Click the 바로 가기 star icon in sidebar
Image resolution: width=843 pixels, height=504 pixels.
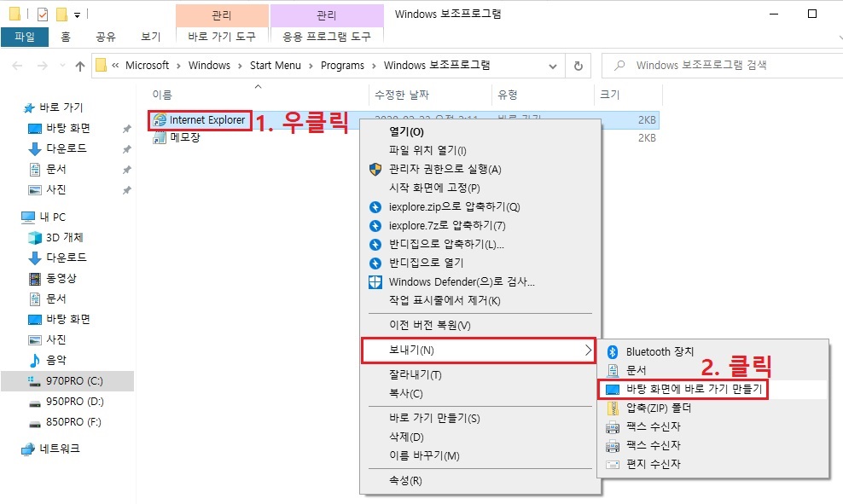point(29,108)
